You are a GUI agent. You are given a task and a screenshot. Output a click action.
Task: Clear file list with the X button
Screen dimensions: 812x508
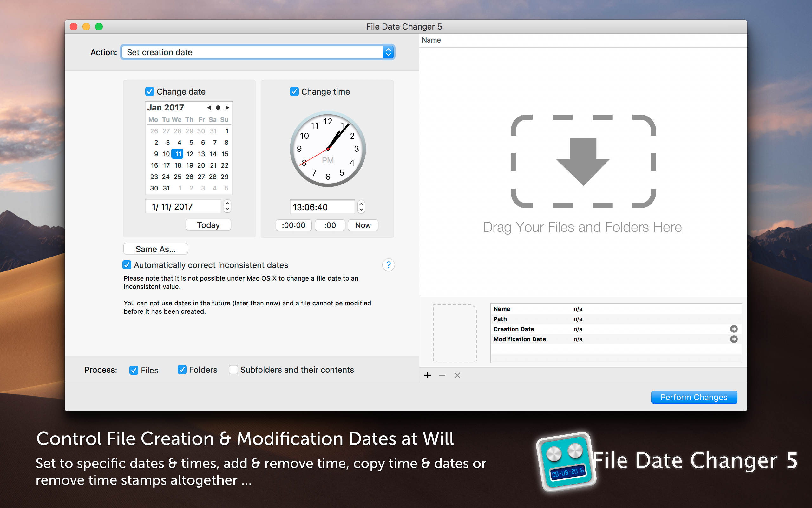(x=457, y=375)
